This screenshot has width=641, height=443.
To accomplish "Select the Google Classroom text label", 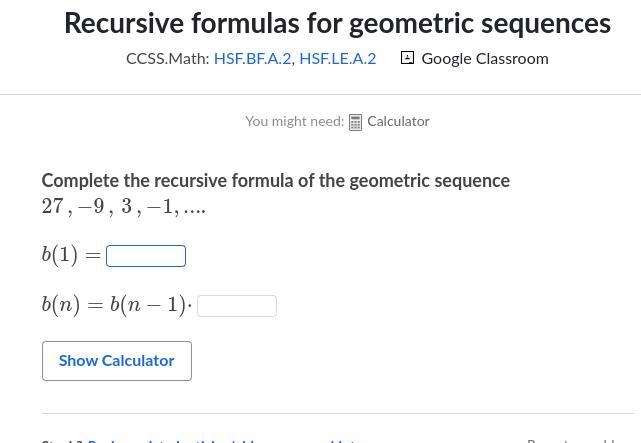I will point(485,59).
